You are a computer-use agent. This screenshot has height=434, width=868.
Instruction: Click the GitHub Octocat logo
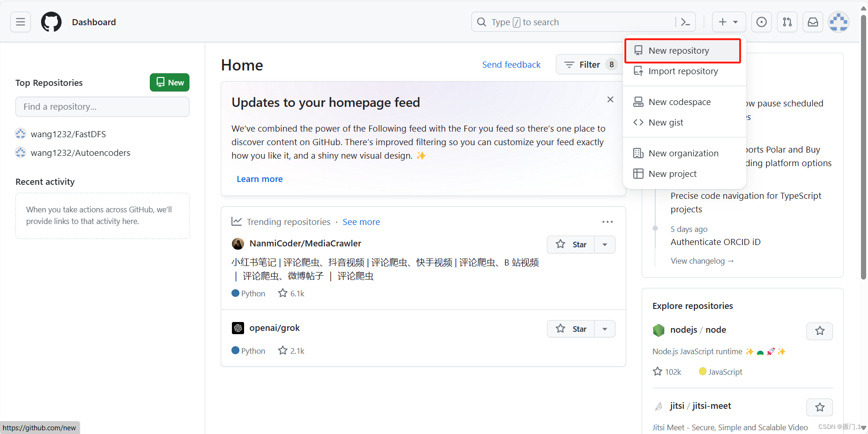point(51,22)
